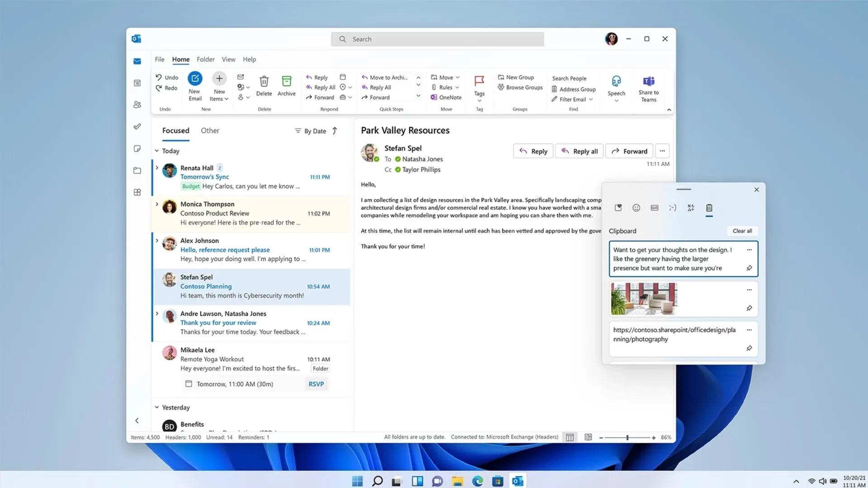Viewport: 868px width, 488px height.
Task: Click RSVP on Remote Yoga Workout
Action: pos(316,384)
